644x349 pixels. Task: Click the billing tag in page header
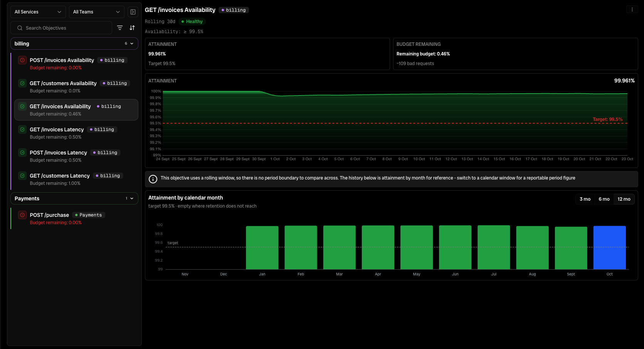coord(234,10)
